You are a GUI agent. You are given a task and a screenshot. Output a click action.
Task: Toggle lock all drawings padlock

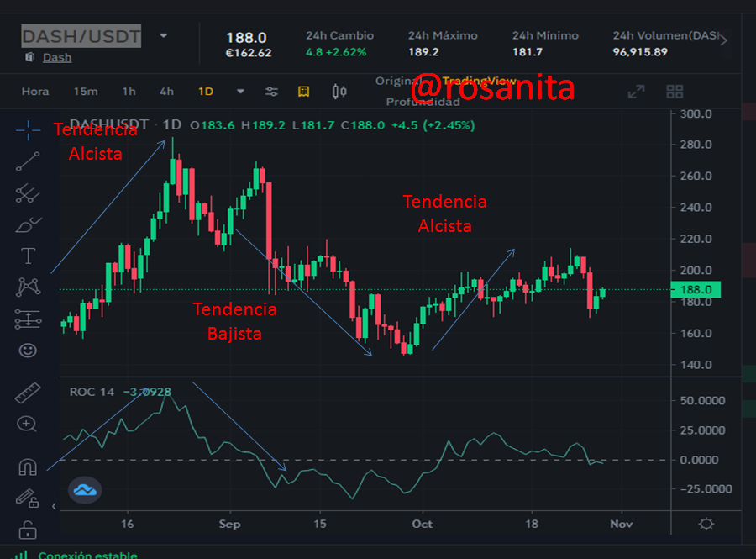(28, 530)
